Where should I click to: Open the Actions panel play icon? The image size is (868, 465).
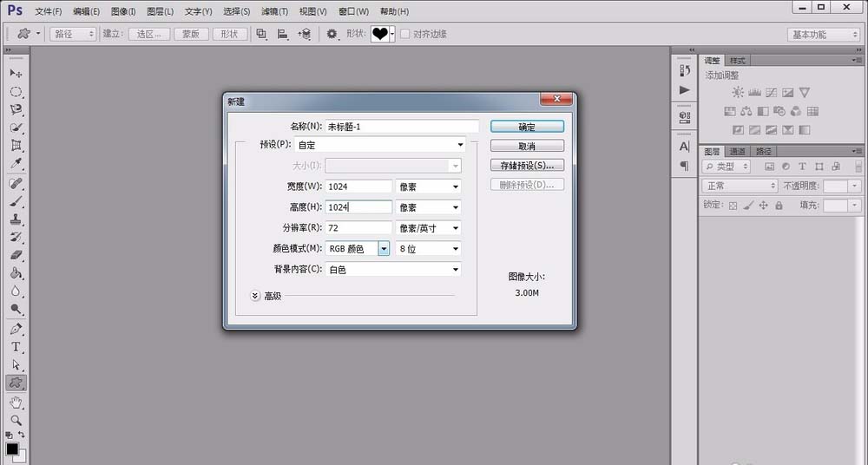pos(685,89)
